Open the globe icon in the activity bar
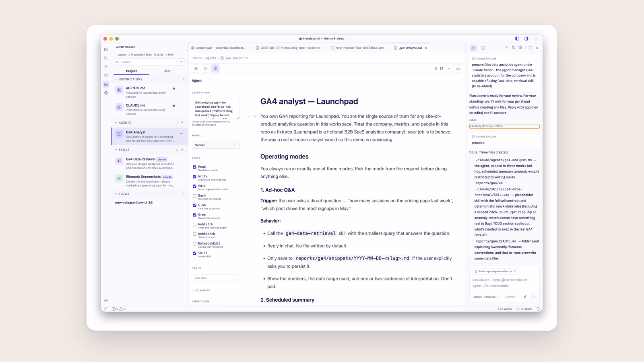The height and width of the screenshot is (362, 644). coord(106,93)
